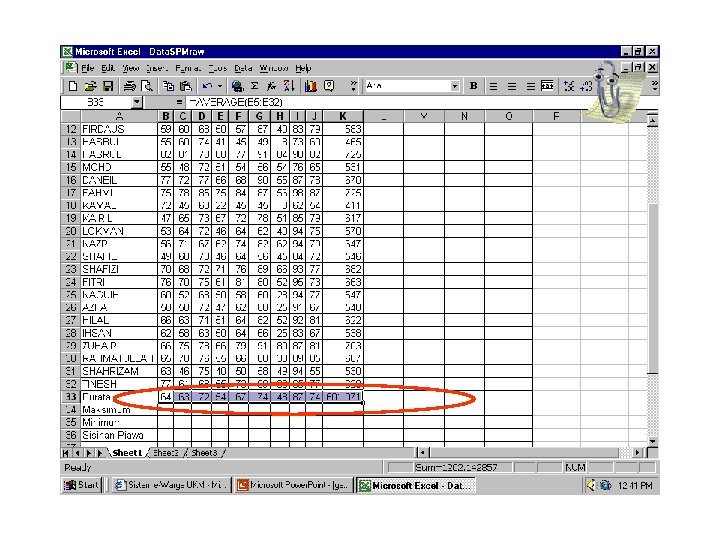
Task: Click horizontal scrollbar right arrow
Action: tap(637, 453)
